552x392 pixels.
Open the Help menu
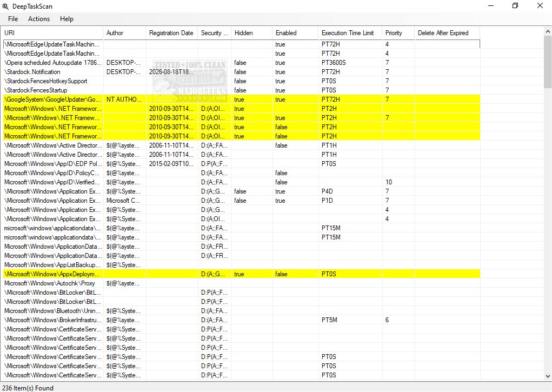point(66,19)
